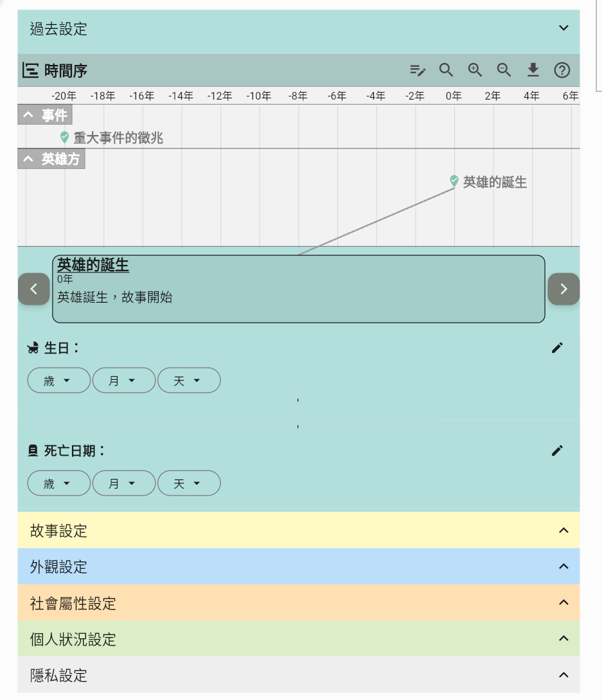Collapse the 過去設定 section
602x700 pixels.
[x=563, y=28]
